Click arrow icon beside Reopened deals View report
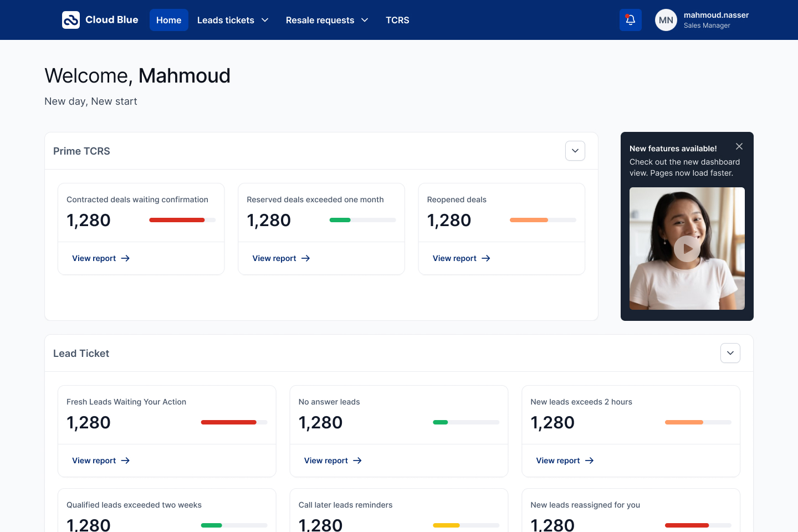This screenshot has width=798, height=532. pos(486,258)
